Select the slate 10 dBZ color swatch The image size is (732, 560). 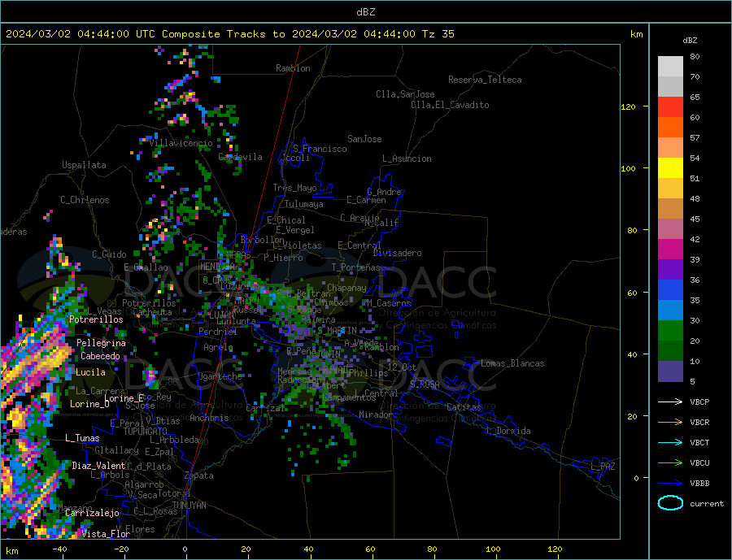(670, 371)
